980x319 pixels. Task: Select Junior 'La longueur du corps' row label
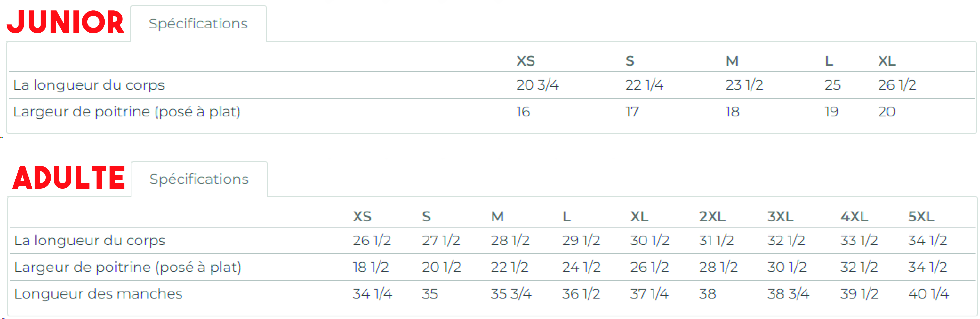click(89, 85)
